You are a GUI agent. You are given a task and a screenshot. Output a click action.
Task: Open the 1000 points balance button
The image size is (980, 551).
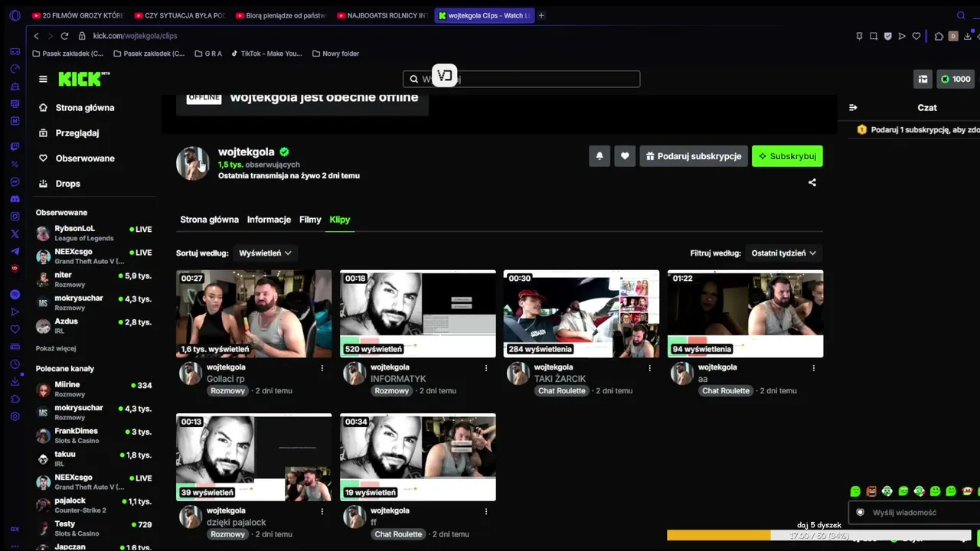pyautogui.click(x=955, y=79)
